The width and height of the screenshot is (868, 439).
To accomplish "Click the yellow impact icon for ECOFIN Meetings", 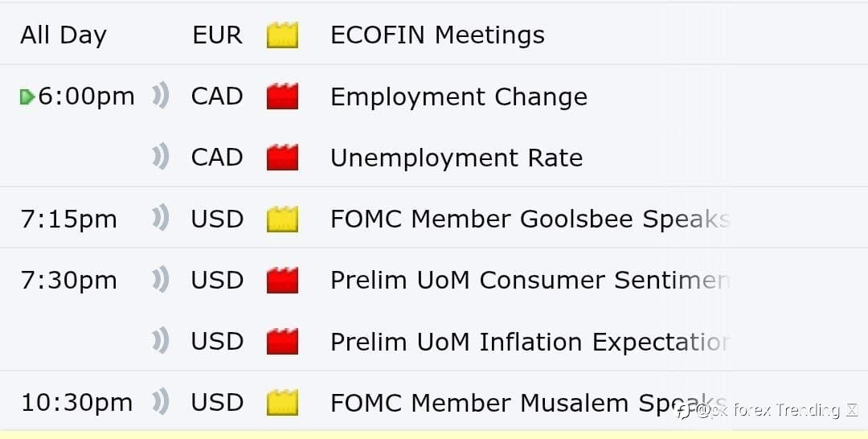I will tap(282, 35).
